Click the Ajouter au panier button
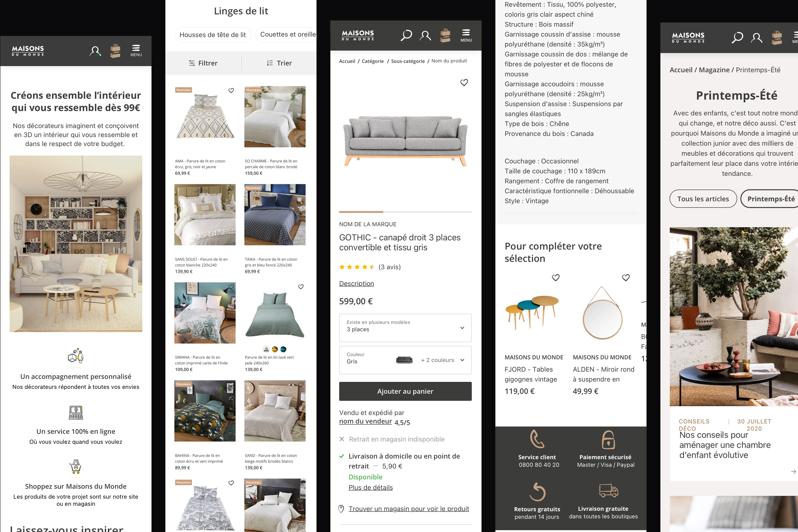Viewport: 798px width, 532px height. (x=405, y=391)
